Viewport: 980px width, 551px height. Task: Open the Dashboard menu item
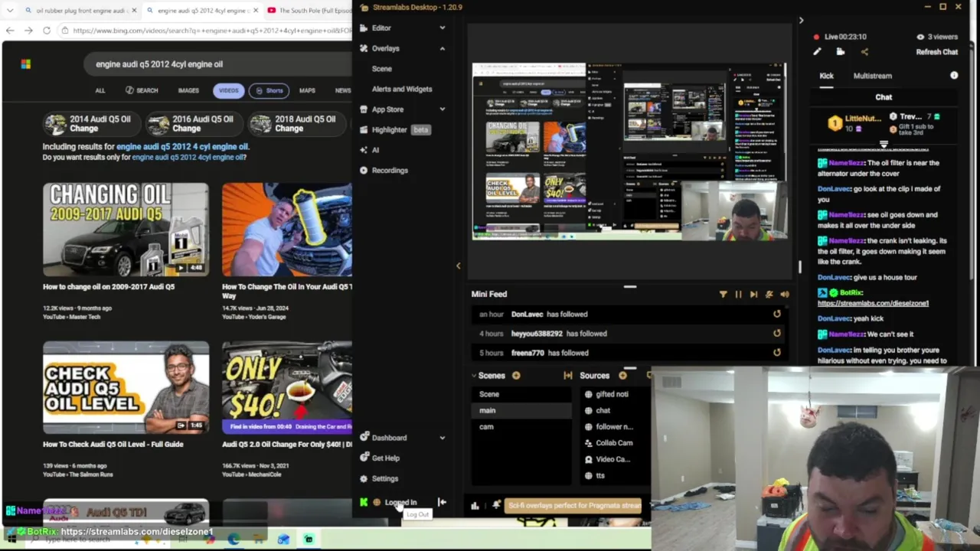pos(389,438)
